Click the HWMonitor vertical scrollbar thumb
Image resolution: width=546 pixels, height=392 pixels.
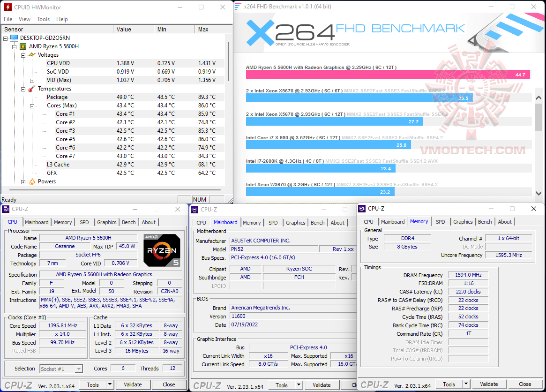[229, 61]
